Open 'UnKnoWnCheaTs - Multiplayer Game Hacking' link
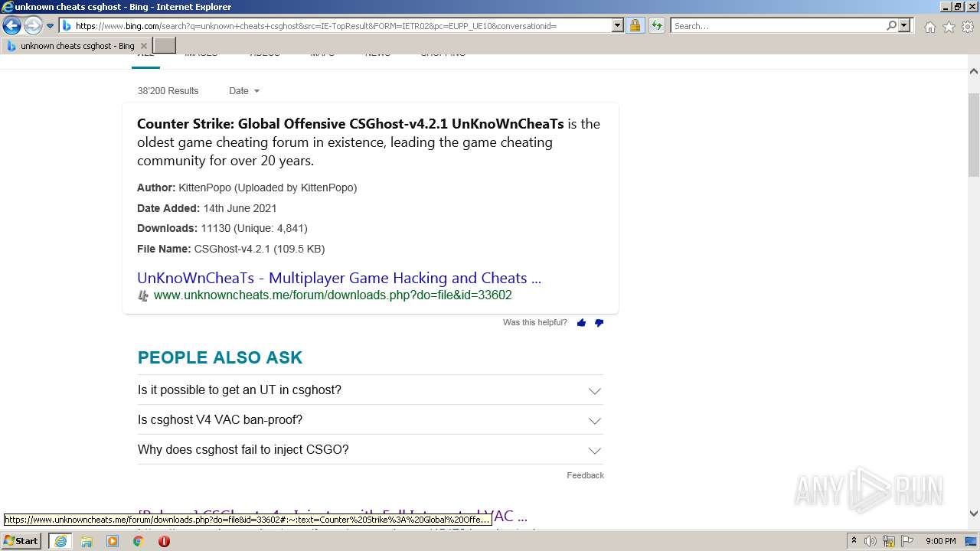Viewport: 980px width, 551px height. (x=339, y=278)
